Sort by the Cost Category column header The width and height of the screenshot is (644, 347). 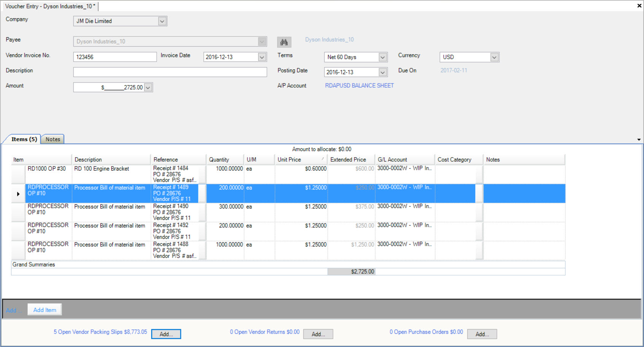(x=459, y=159)
